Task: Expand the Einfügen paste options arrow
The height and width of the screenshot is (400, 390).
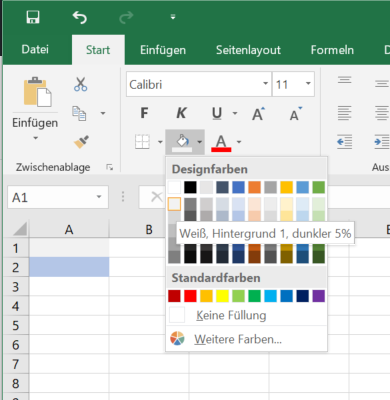Action: pyautogui.click(x=35, y=138)
